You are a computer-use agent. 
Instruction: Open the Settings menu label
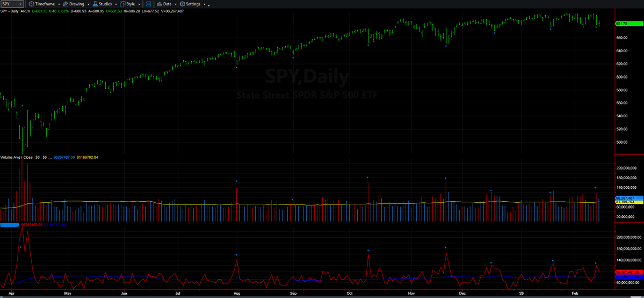193,4
